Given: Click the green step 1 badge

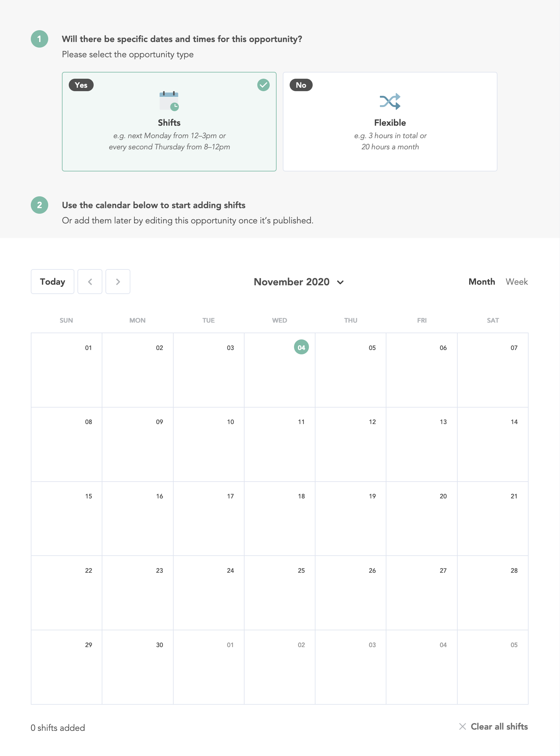Looking at the screenshot, I should click(x=40, y=39).
